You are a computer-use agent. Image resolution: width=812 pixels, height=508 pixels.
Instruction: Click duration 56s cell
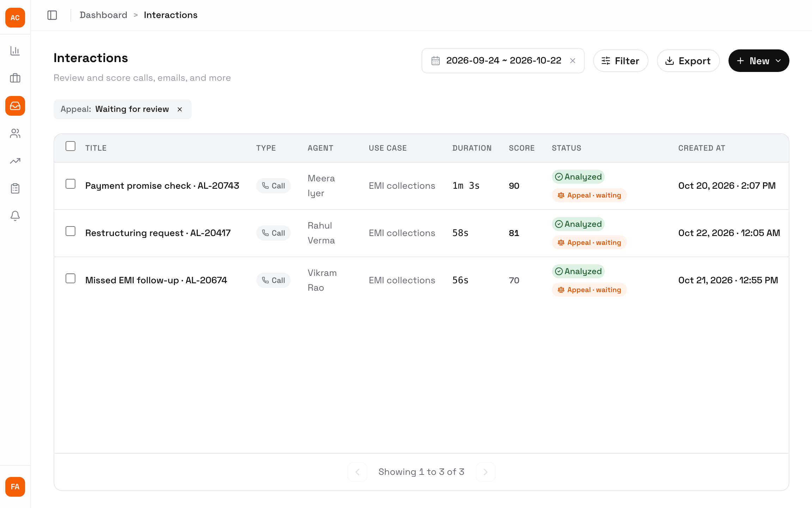click(x=460, y=280)
